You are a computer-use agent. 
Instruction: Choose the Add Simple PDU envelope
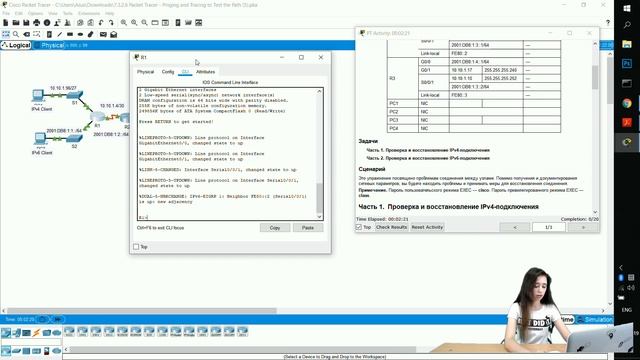[x=103, y=34]
